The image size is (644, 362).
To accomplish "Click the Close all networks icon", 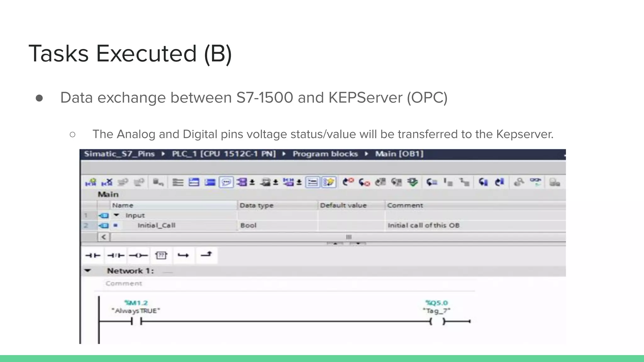I will click(x=210, y=182).
